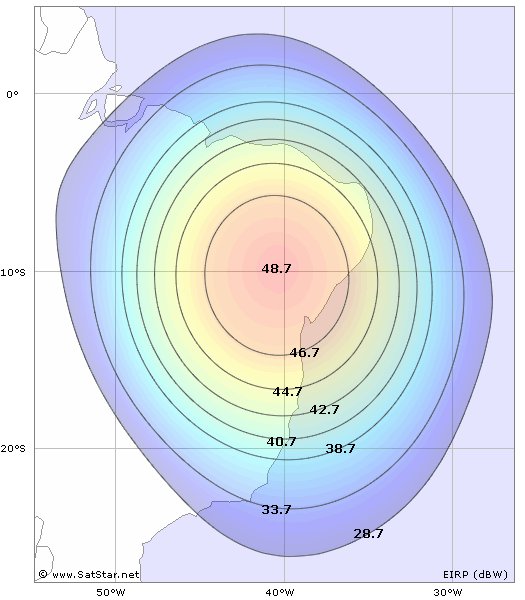Screen dimensions: 525x600
Task: Click the 0° latitude axis label
Action: tap(12, 94)
